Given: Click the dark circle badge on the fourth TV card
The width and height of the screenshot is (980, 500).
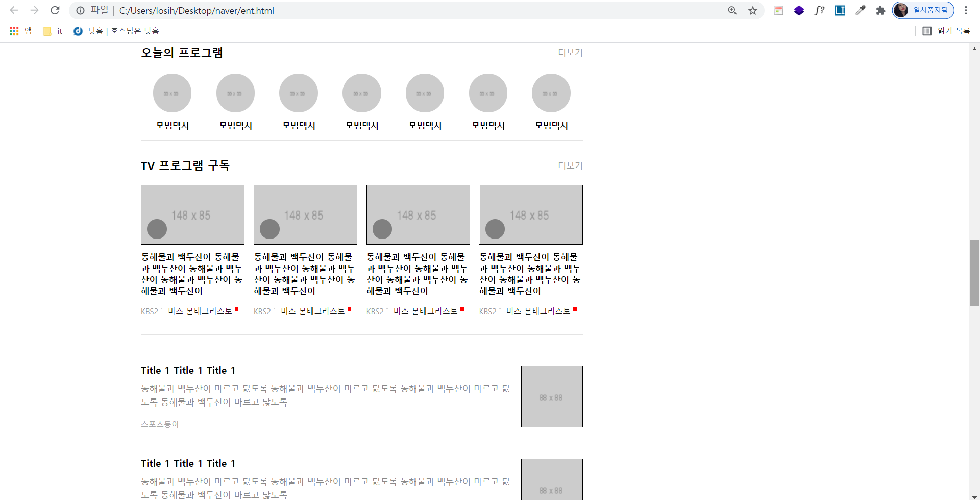Looking at the screenshot, I should point(495,229).
